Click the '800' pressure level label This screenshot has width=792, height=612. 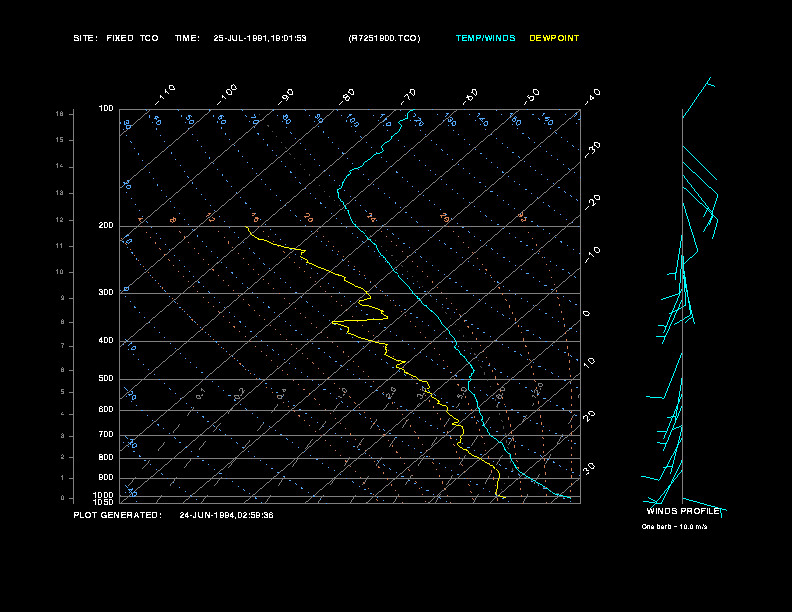[x=106, y=457]
